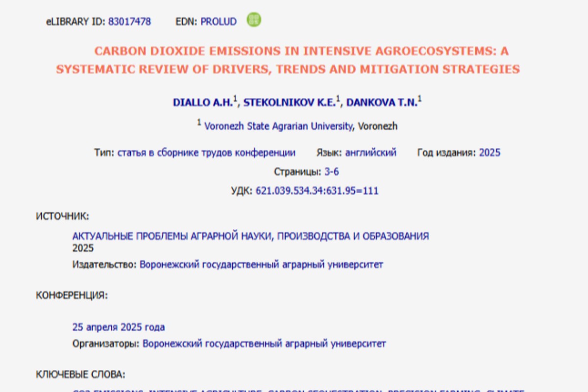Click the "КОНФЕРЕНЦИЯ:" section heading
This screenshot has width=588, height=392.
coord(72,295)
